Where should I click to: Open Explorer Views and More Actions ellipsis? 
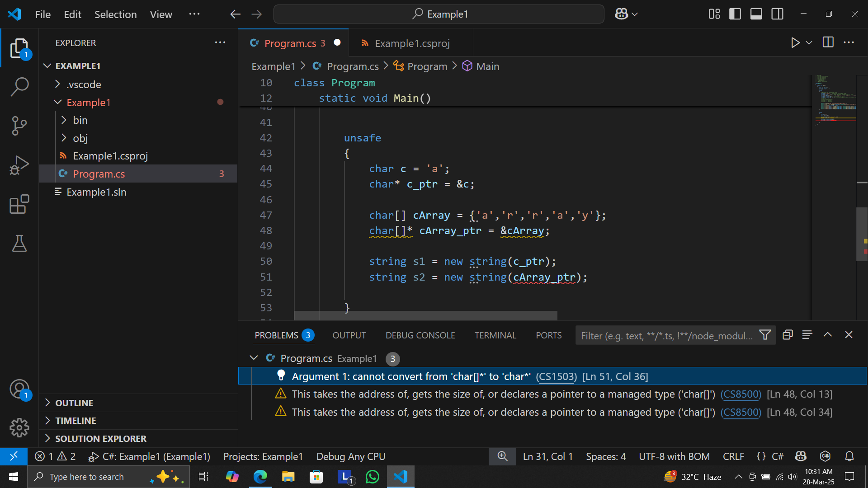[x=220, y=42]
